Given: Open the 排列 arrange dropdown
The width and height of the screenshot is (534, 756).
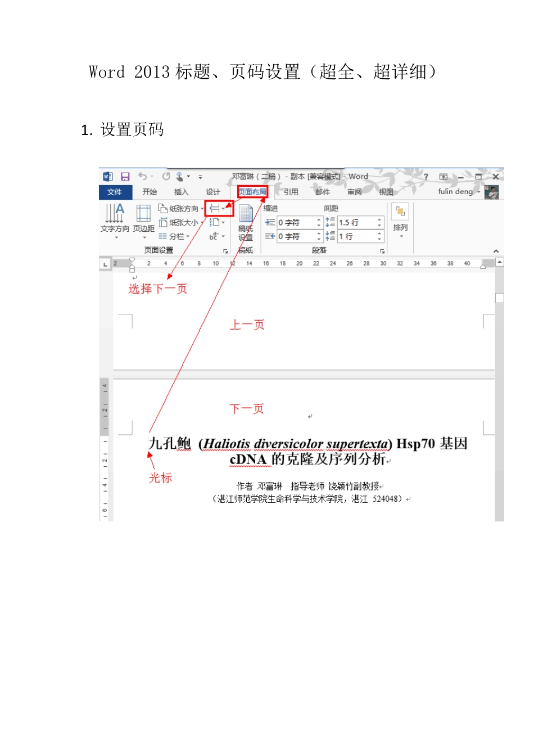Looking at the screenshot, I should (x=400, y=221).
